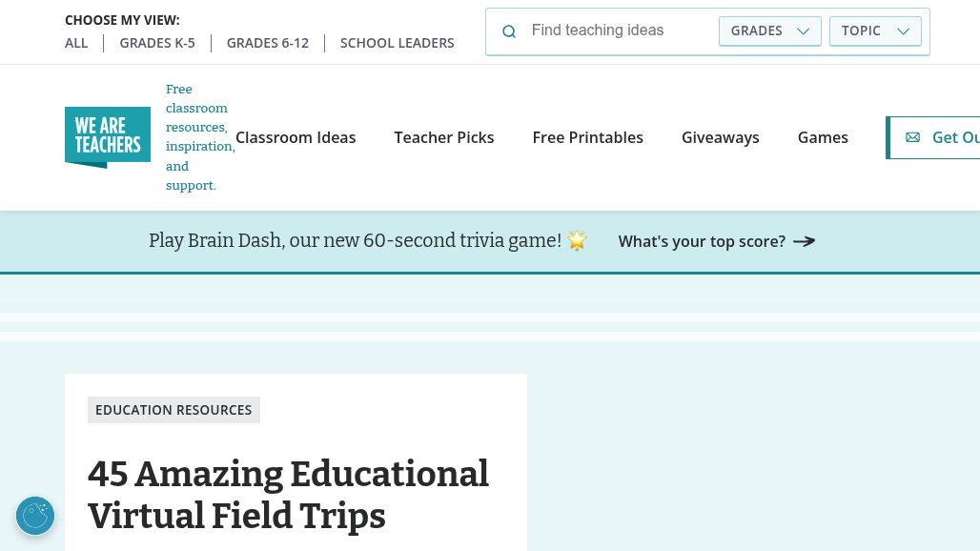
Task: Click the arrow after What's your top score
Action: point(805,241)
